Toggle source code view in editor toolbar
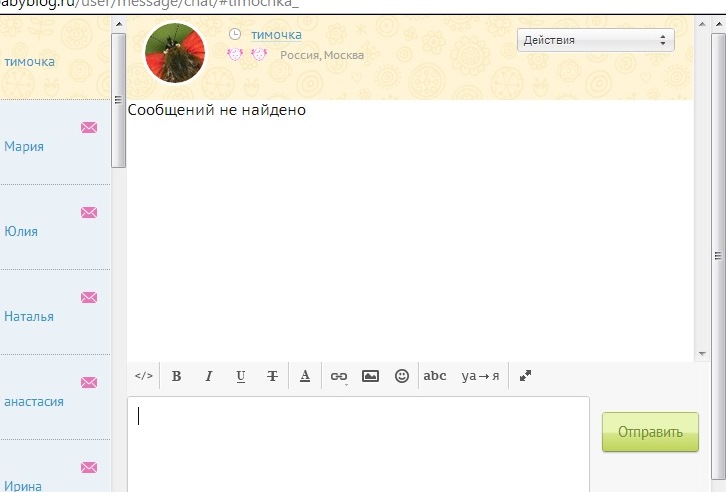 click(x=144, y=375)
